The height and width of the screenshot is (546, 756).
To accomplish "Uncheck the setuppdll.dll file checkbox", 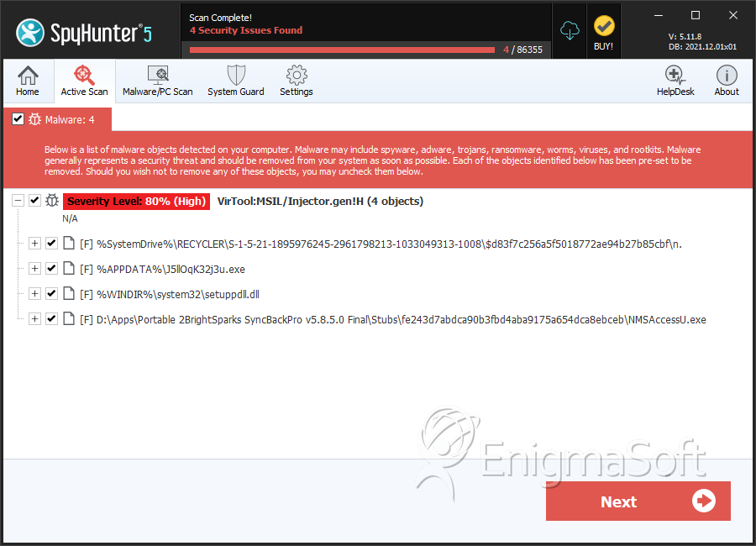I will 51,293.
